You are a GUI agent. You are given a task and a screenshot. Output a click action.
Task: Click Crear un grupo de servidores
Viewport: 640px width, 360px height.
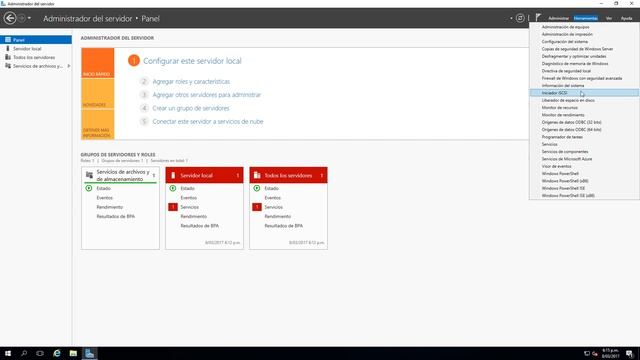191,108
